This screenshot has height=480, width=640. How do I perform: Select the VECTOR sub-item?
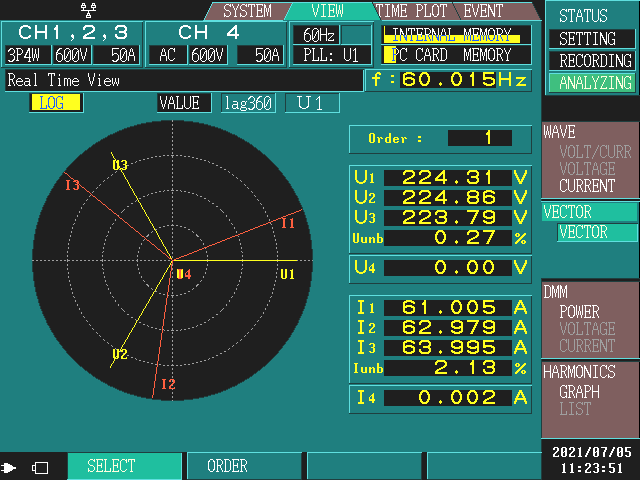(x=596, y=232)
